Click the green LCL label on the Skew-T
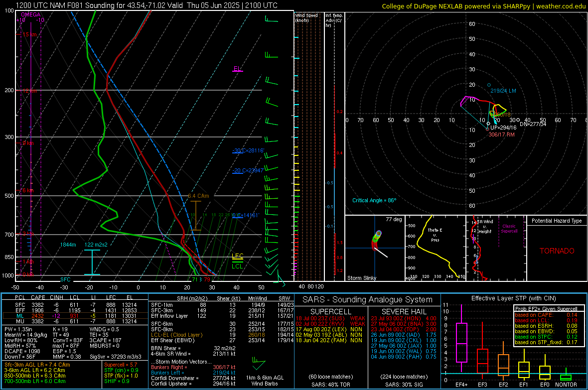This screenshot has width=588, height=390. [237, 266]
